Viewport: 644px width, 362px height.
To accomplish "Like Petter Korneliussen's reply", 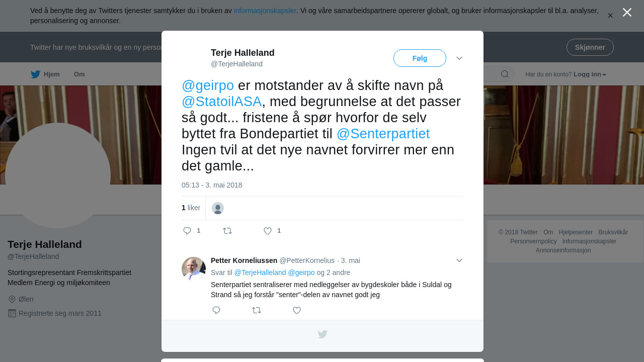I will tap(297, 310).
